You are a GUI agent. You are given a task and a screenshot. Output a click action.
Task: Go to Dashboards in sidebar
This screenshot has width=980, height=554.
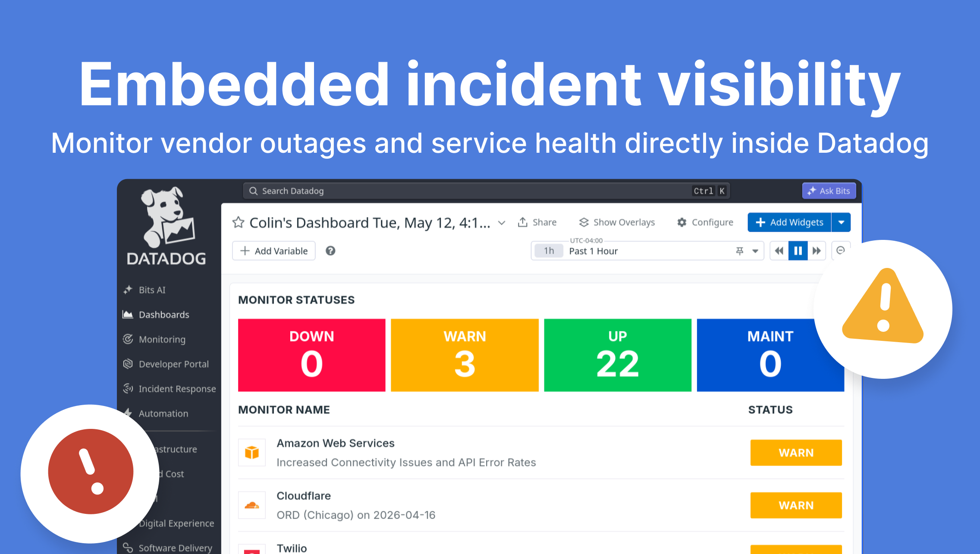coord(164,315)
